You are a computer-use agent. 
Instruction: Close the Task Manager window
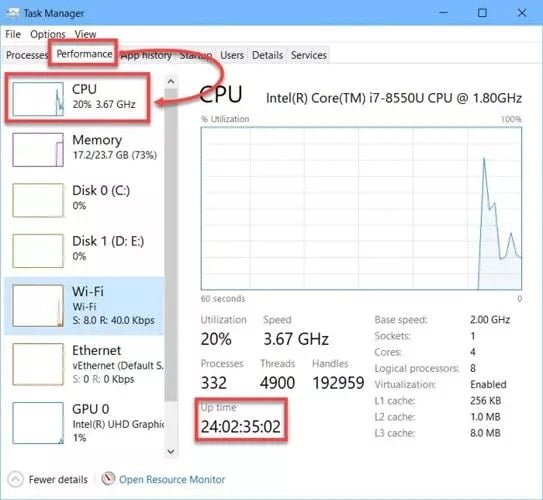point(522,13)
